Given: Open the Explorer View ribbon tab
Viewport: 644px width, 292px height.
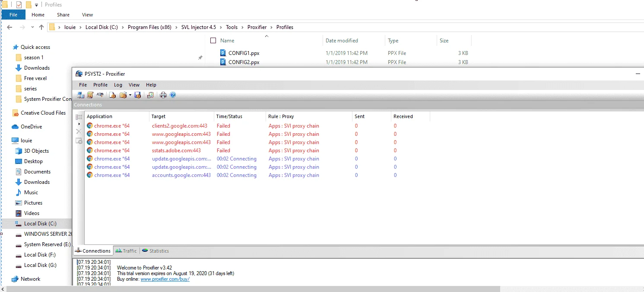Looking at the screenshot, I should click(87, 15).
